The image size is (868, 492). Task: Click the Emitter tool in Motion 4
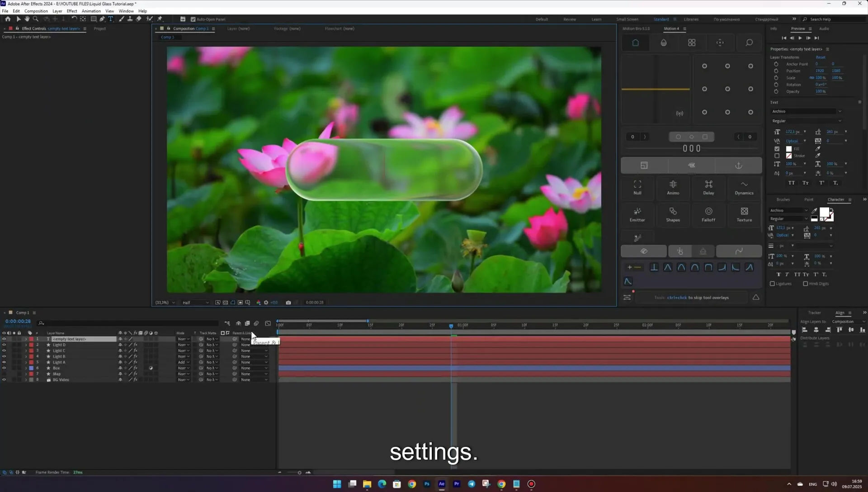(637, 214)
